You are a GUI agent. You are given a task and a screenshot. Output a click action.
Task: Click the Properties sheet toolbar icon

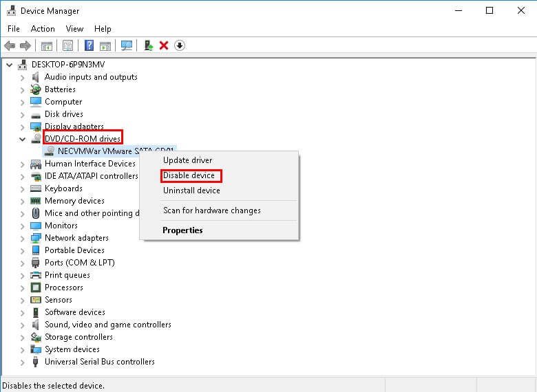[x=68, y=45]
